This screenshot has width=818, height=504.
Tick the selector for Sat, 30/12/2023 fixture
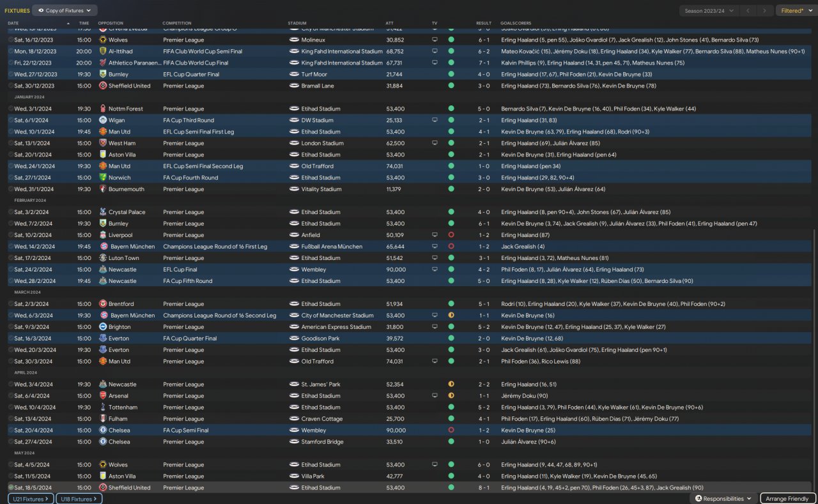tap(11, 86)
